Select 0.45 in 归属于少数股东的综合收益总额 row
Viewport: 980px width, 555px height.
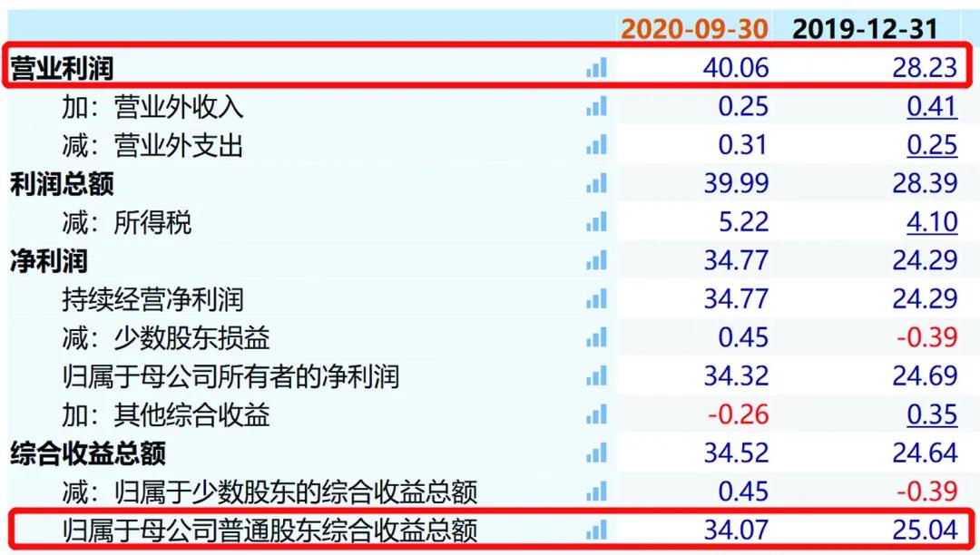[x=742, y=492]
